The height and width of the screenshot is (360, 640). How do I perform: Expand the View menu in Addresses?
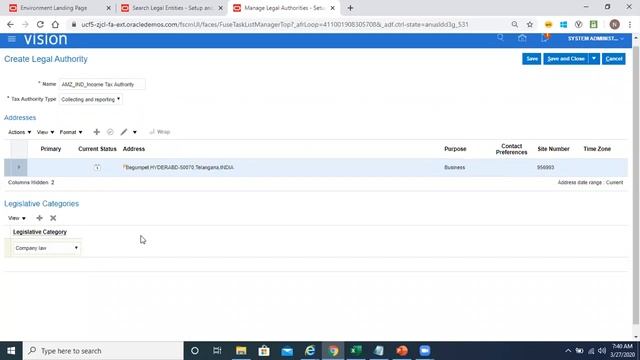45,132
